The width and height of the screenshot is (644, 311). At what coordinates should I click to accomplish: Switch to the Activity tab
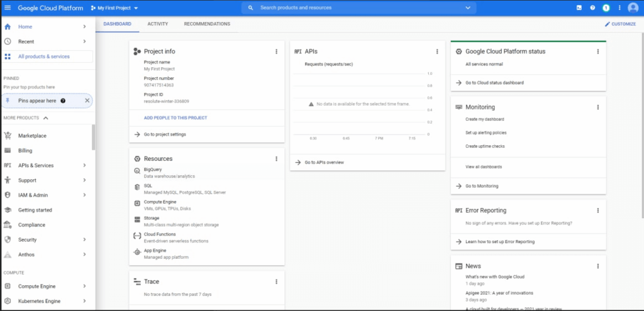(x=158, y=25)
